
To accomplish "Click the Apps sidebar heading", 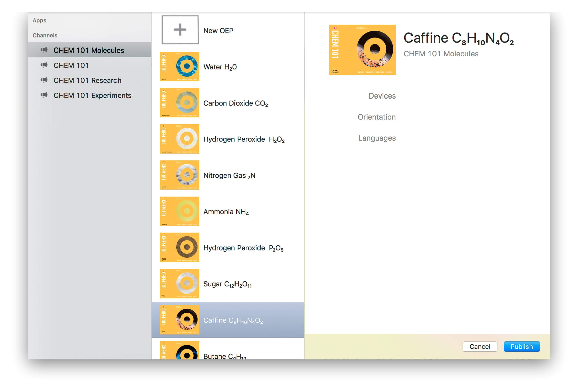I will [39, 20].
